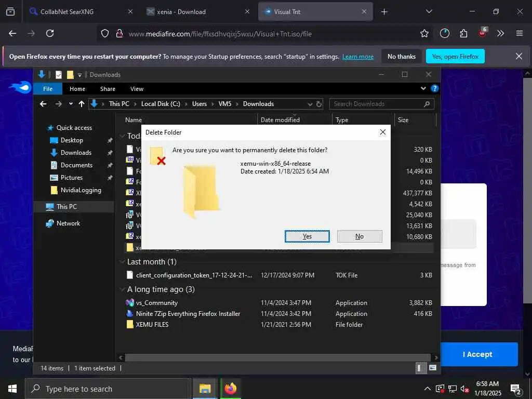The height and width of the screenshot is (399, 532).
Task: Click New folder quick access toolbar icon
Action: click(70, 75)
